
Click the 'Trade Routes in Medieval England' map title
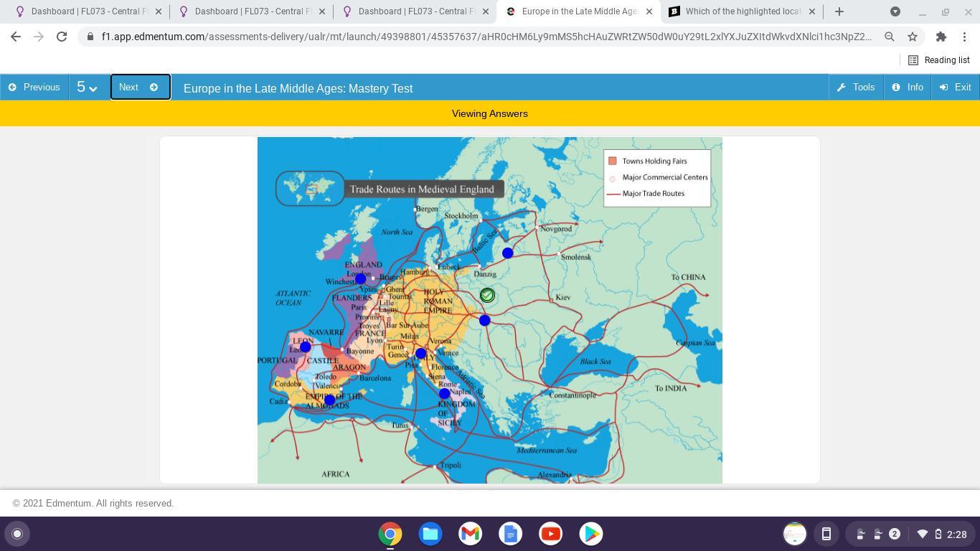pos(422,189)
